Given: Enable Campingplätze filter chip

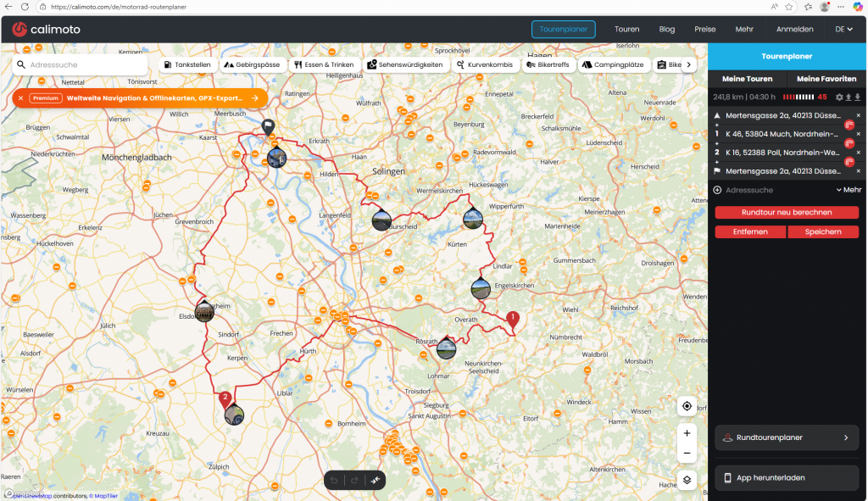Looking at the screenshot, I should (x=613, y=64).
